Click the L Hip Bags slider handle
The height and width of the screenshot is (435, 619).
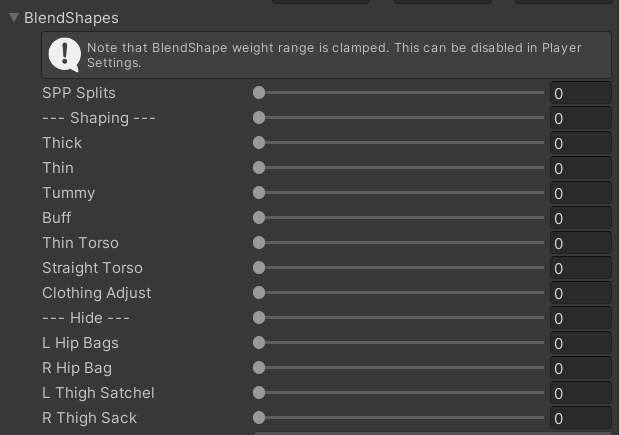point(259,343)
